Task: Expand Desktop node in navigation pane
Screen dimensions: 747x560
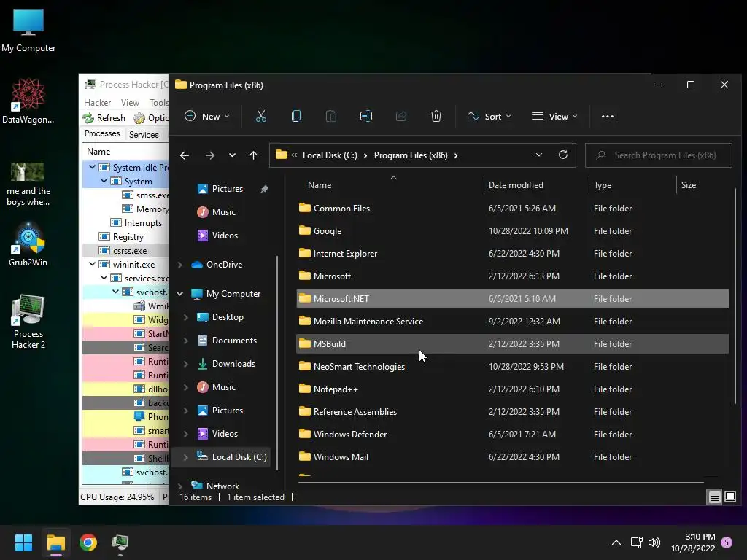Action: point(186,317)
